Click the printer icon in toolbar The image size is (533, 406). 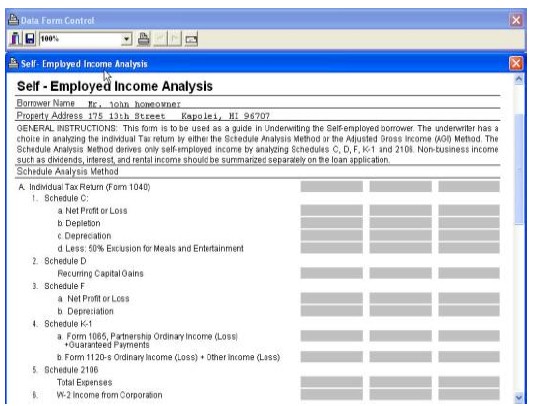[x=143, y=39]
